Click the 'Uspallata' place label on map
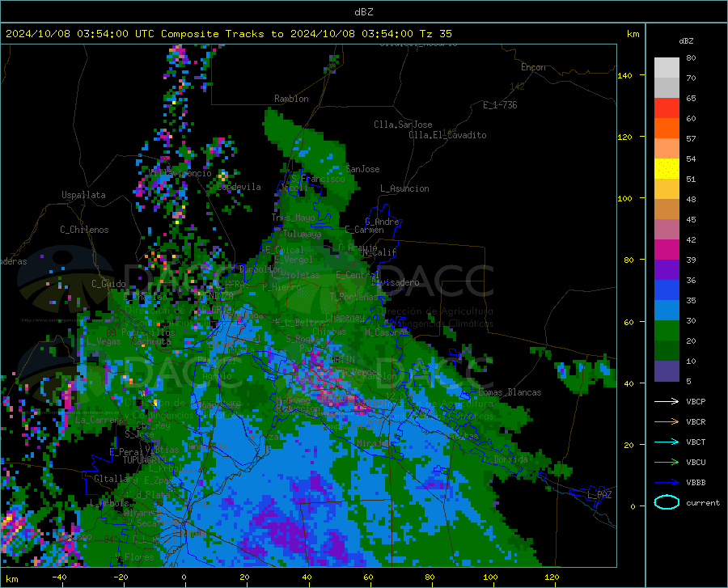The width and height of the screenshot is (728, 588). coord(83,195)
